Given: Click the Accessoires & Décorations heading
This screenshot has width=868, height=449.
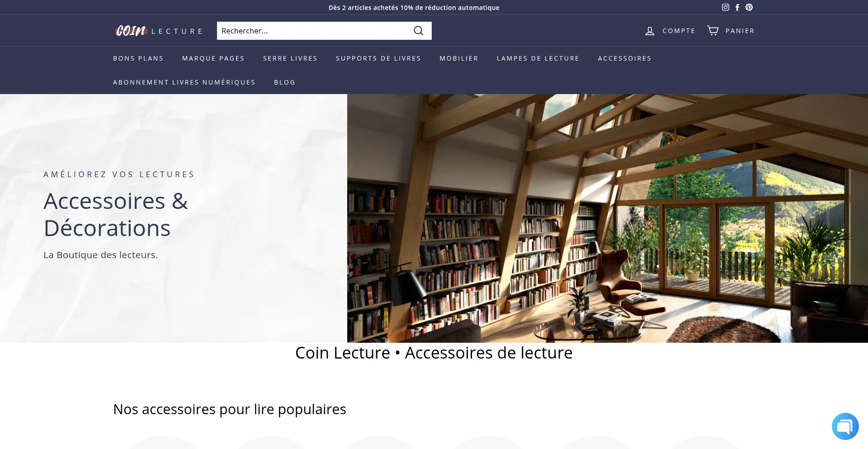Looking at the screenshot, I should [x=116, y=214].
